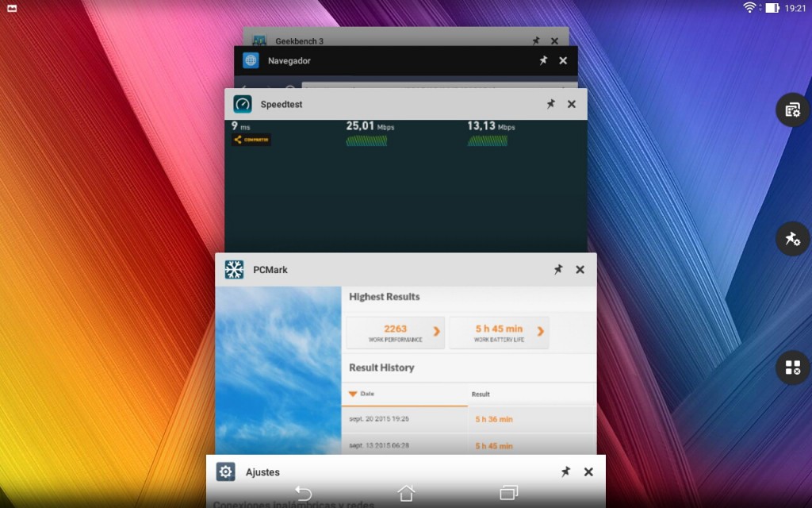Screen dimensions: 812x508
Task: Tap the Ajustes gear icon
Action: click(226, 471)
